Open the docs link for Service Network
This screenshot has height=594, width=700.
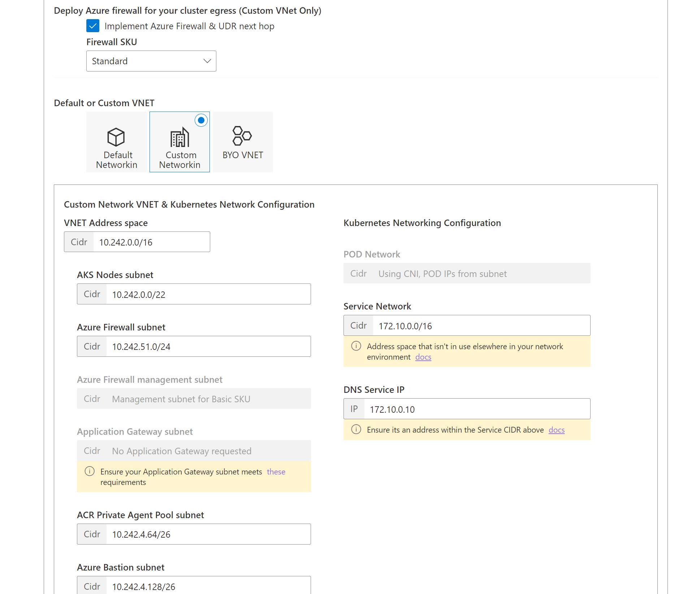423,357
